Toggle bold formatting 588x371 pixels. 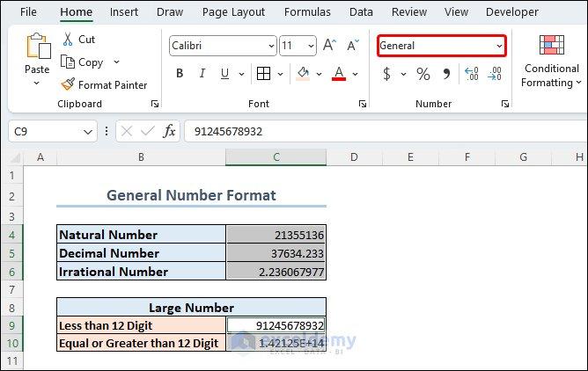tap(180, 73)
